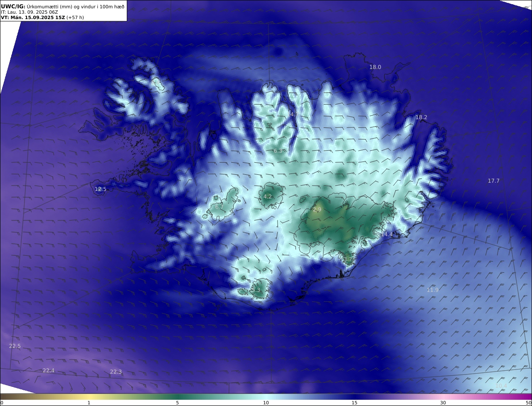Click the 30 tick on the color scale

coord(443,403)
